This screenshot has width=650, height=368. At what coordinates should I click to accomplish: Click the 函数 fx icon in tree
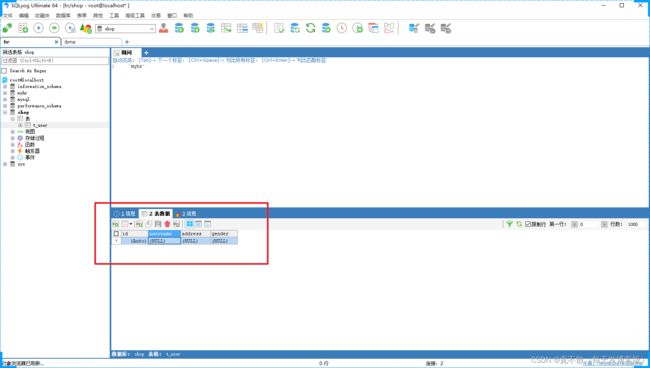coord(20,145)
